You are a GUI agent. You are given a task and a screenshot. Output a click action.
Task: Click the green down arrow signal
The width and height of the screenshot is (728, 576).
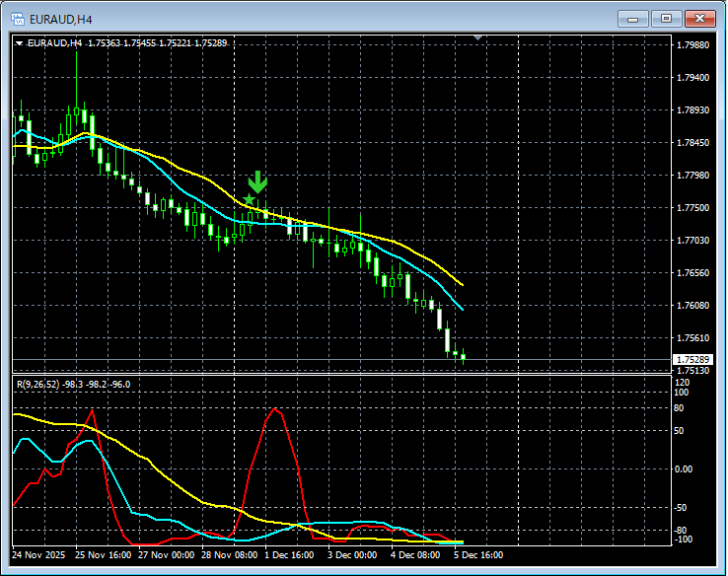257,181
